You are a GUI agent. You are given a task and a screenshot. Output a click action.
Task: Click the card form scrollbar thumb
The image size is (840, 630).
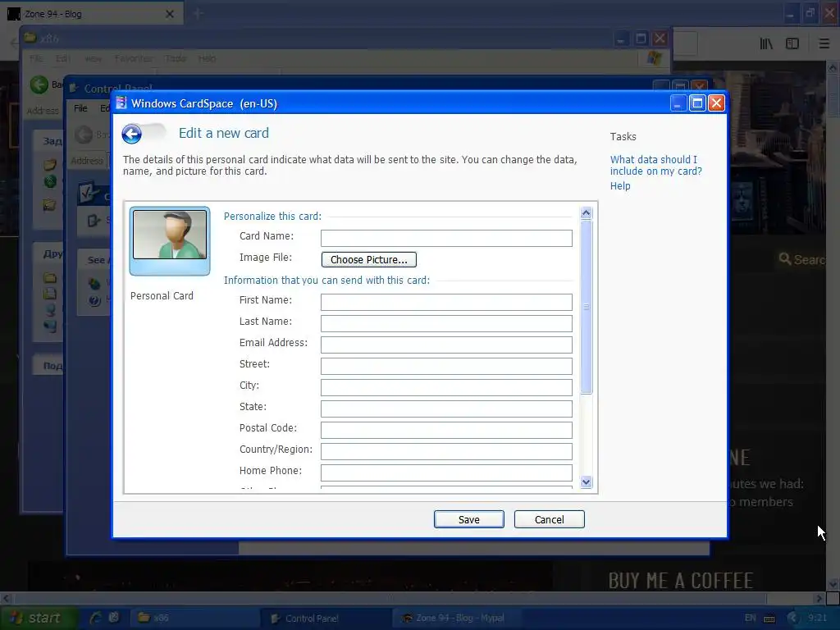[586, 307]
